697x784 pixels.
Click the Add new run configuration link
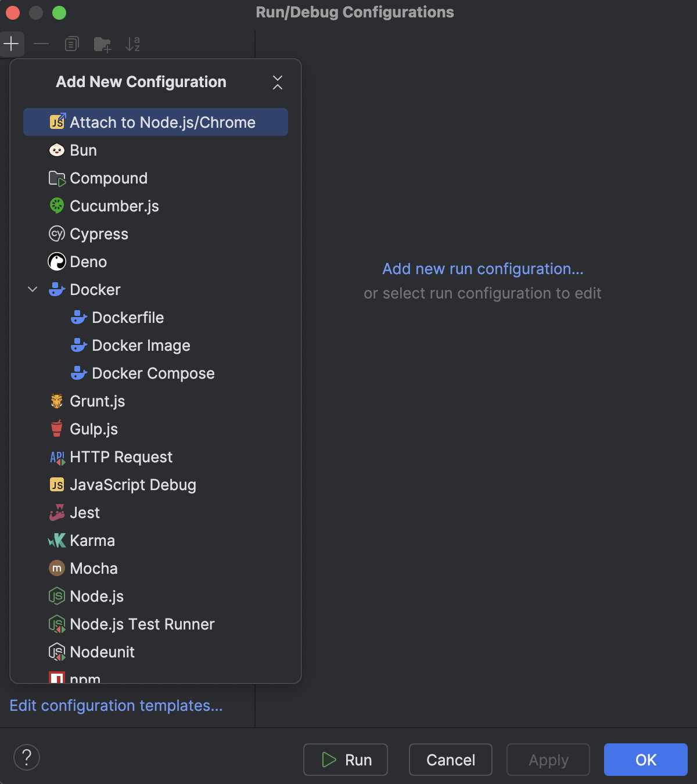click(482, 269)
